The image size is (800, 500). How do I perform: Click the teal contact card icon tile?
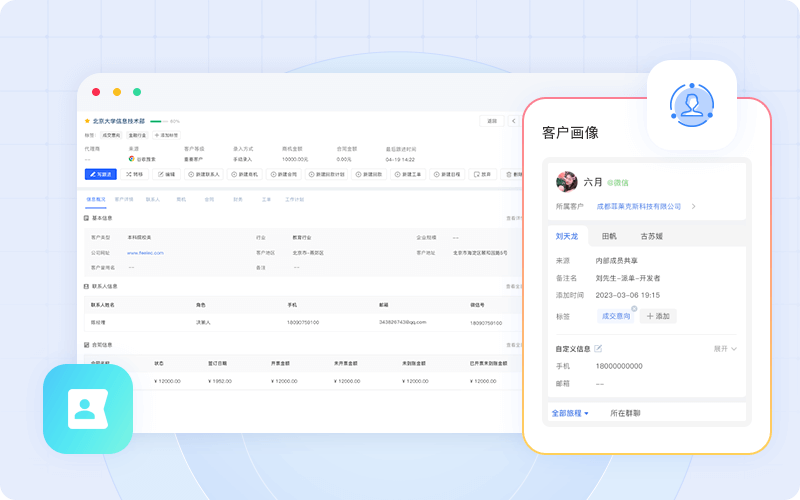88,408
